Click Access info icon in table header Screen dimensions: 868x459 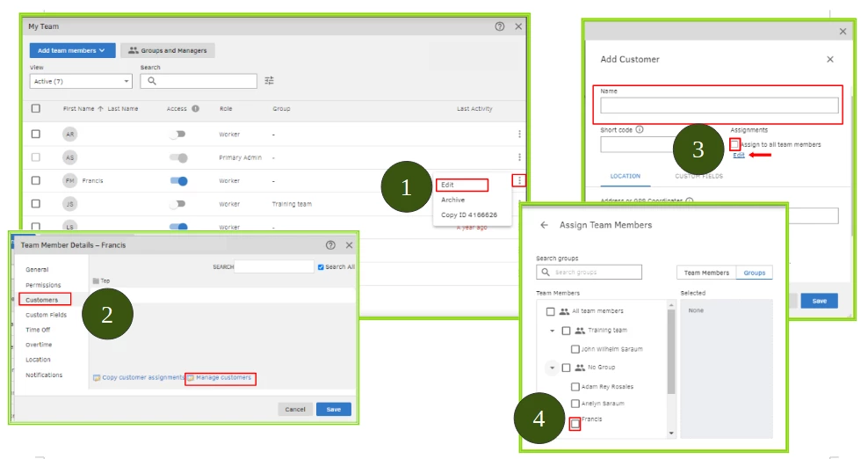(195, 109)
